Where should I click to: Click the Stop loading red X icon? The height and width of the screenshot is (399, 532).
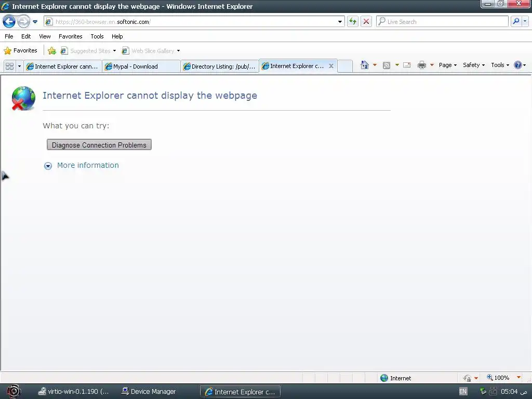(x=366, y=22)
